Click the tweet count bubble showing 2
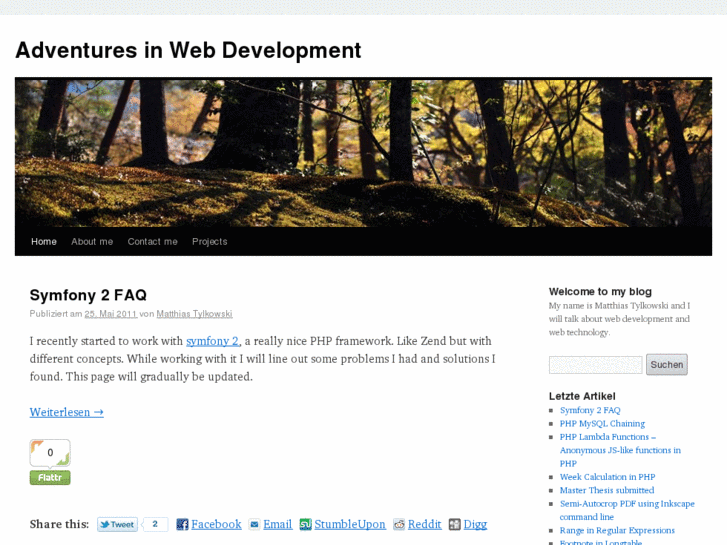727x545 pixels. pyautogui.click(x=155, y=524)
